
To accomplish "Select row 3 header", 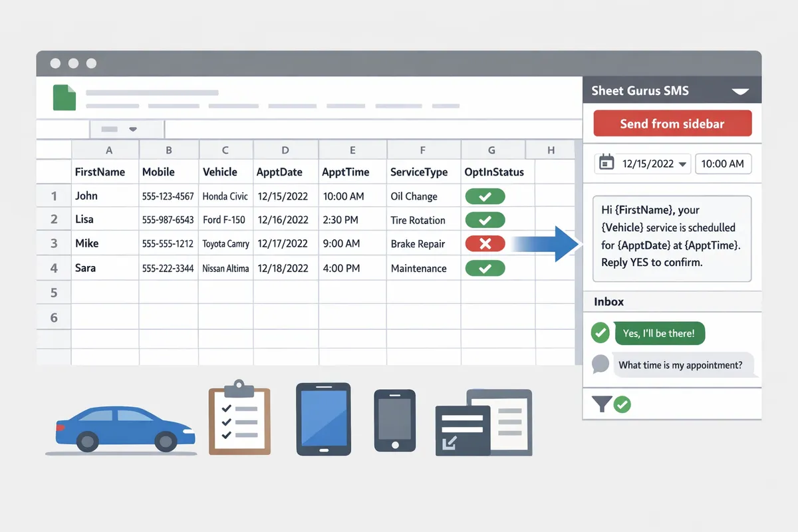I will pos(54,243).
